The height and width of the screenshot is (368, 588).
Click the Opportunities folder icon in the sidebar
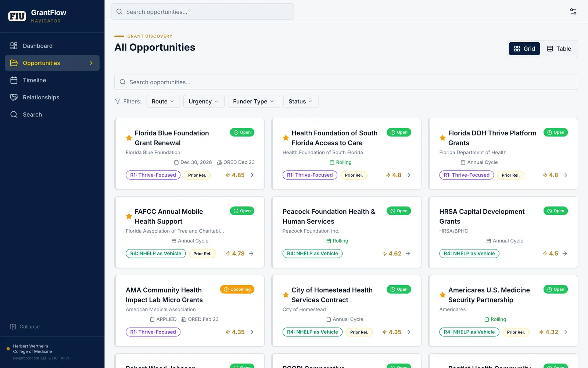(14, 63)
